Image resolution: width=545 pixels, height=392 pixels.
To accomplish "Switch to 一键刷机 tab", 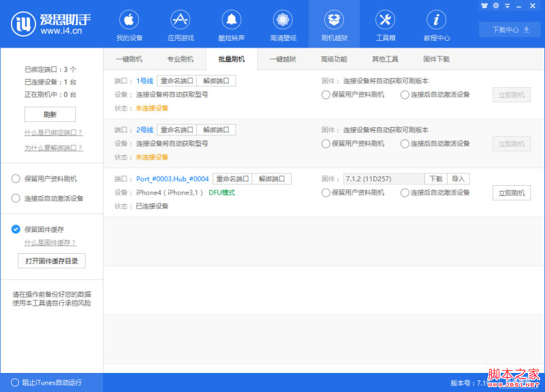I will coord(129,59).
